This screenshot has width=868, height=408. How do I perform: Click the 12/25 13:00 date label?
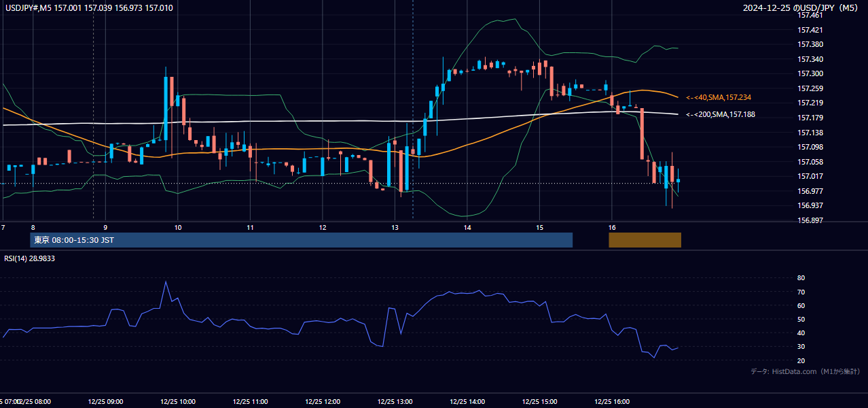395,401
